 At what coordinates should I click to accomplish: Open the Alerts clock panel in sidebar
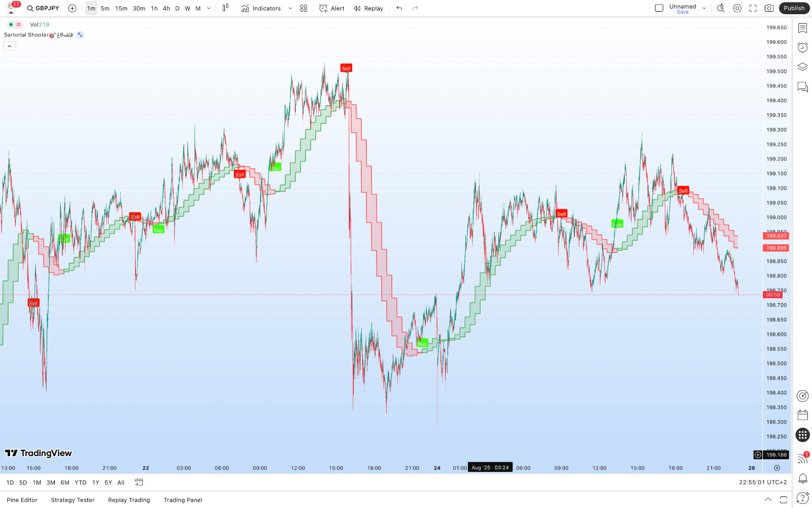point(802,47)
